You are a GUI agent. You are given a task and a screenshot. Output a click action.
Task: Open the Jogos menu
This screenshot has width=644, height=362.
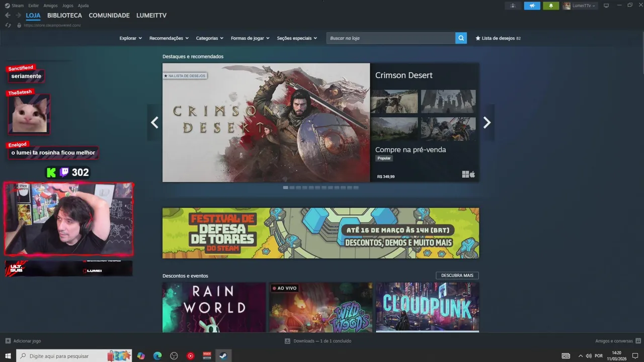(x=68, y=6)
